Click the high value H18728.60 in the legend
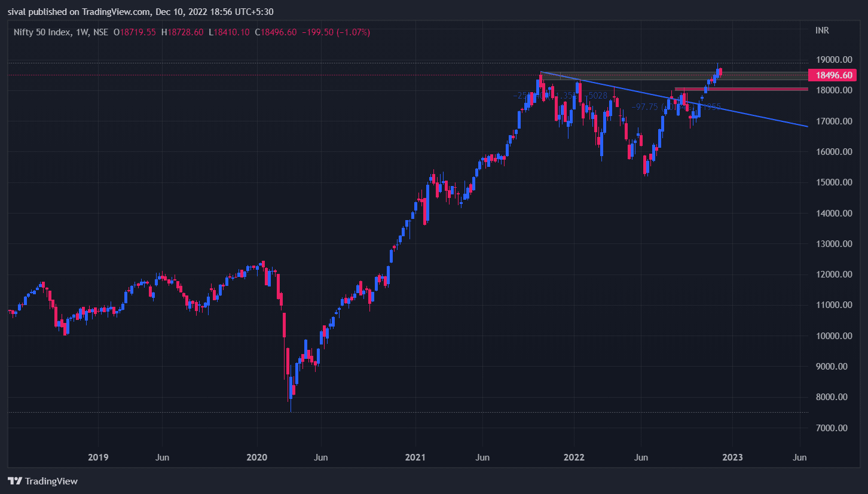Screen dimensions: 868x494 coord(182,32)
